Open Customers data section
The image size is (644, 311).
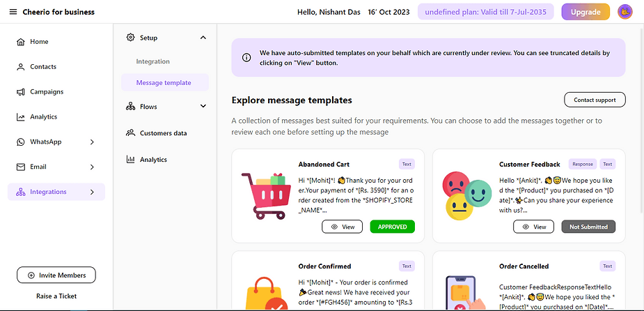(165, 133)
